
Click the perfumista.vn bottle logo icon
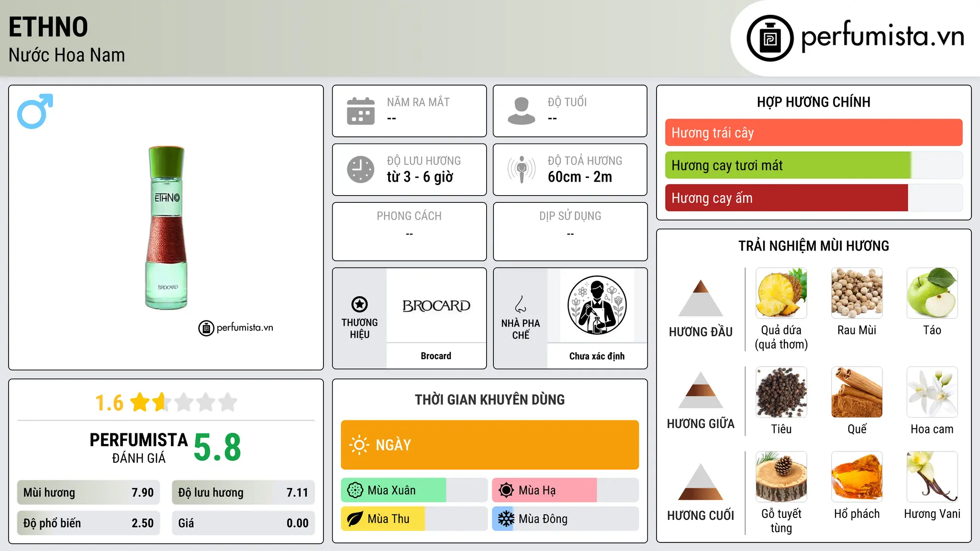(x=770, y=38)
